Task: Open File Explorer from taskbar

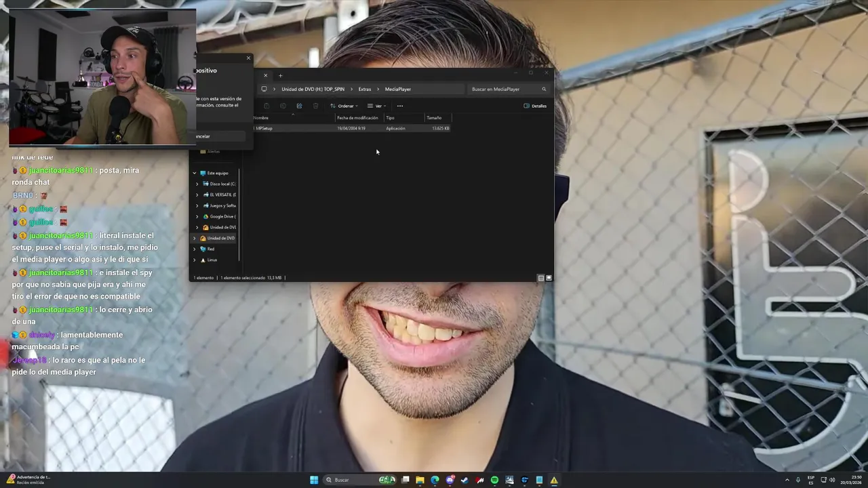Action: click(x=420, y=480)
